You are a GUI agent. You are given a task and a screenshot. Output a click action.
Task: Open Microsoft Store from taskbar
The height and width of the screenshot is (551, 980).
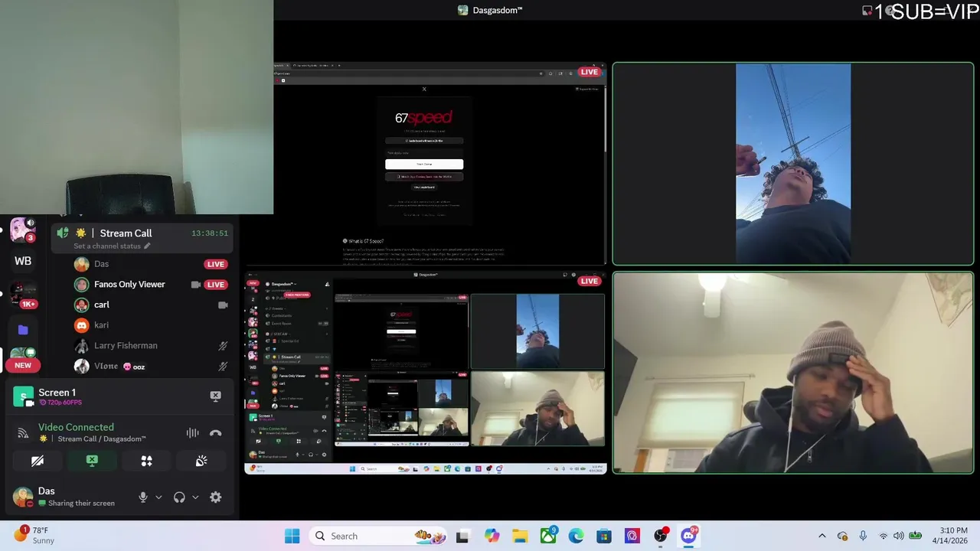pos(604,536)
